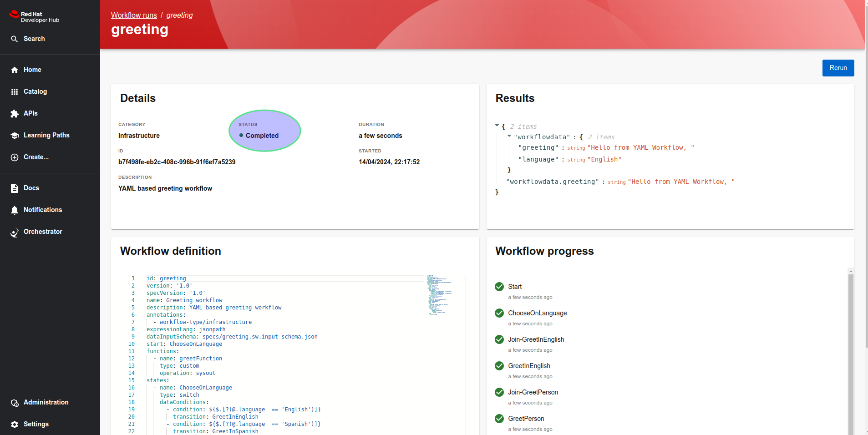
Task: Click the Orchestrator sidebar icon
Action: [x=15, y=232]
